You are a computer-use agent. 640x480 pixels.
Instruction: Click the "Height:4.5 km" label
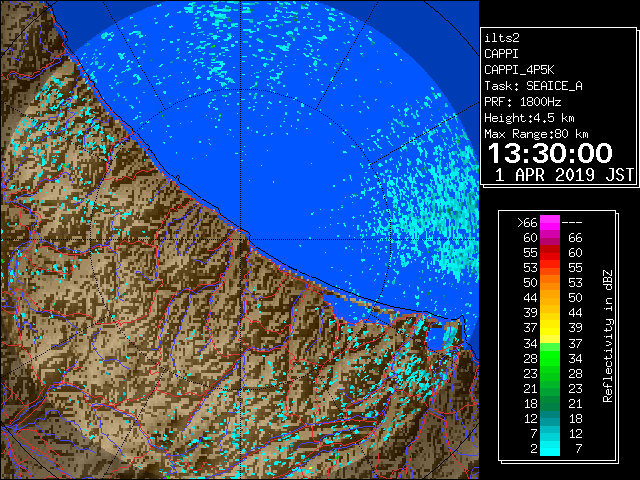pyautogui.click(x=529, y=118)
